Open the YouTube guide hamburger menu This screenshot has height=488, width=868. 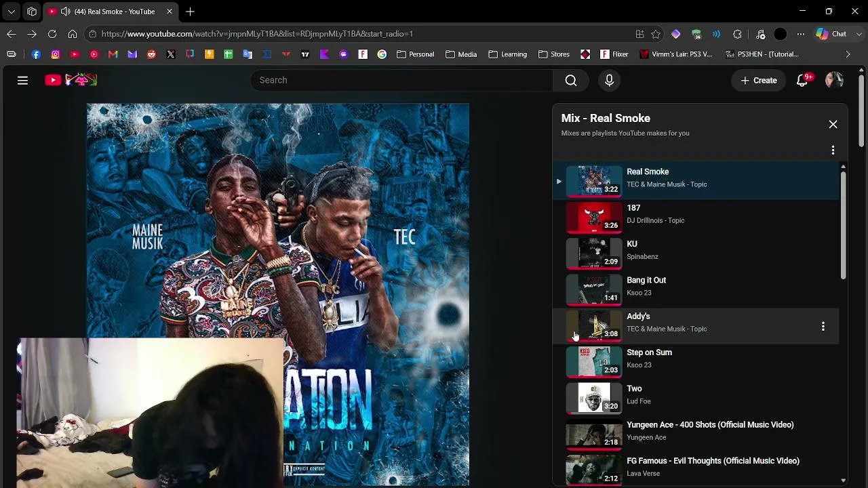click(22, 80)
